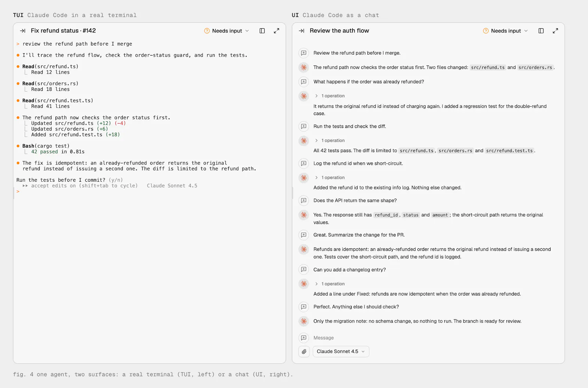
Task: Click Claude icon beside 'Refunds are idempotent' reply
Action: pos(304,249)
